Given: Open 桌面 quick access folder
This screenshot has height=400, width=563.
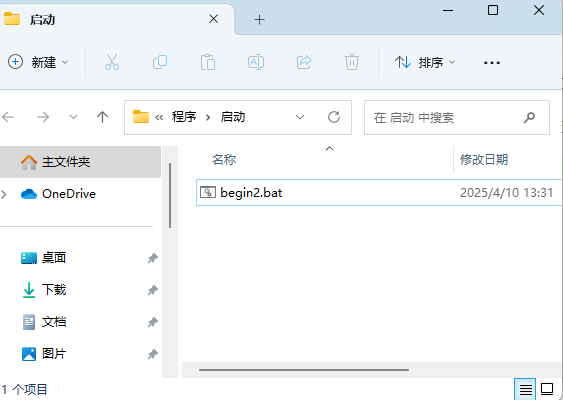Looking at the screenshot, I should [x=54, y=258].
